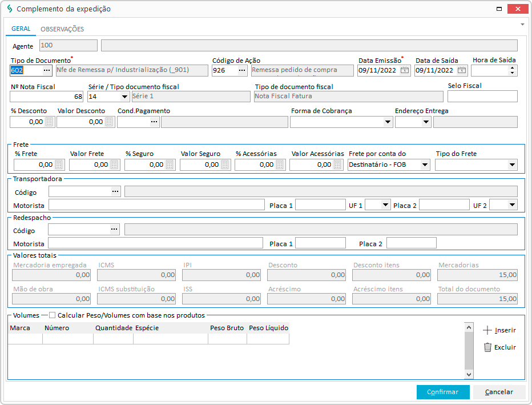Open the Frete por conta do dropdown

click(x=425, y=165)
